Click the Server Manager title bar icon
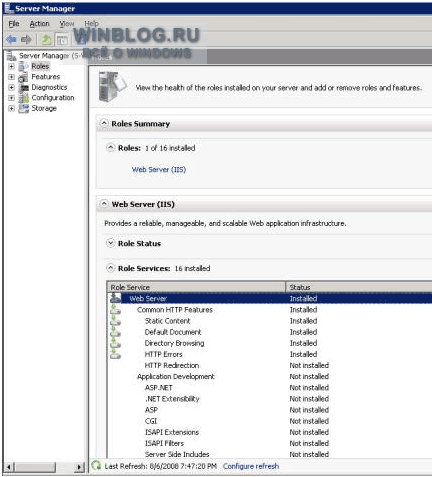Image resolution: width=432 pixels, height=477 pixels. 9,8
